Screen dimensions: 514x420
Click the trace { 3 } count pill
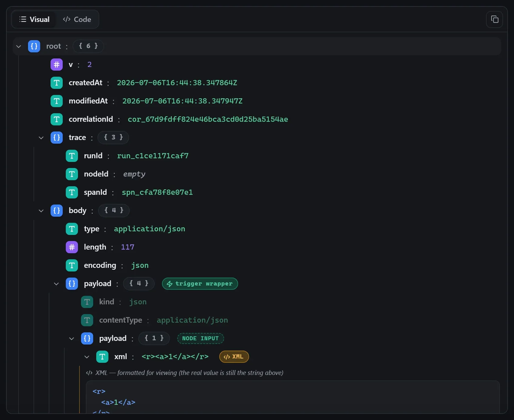pos(113,138)
